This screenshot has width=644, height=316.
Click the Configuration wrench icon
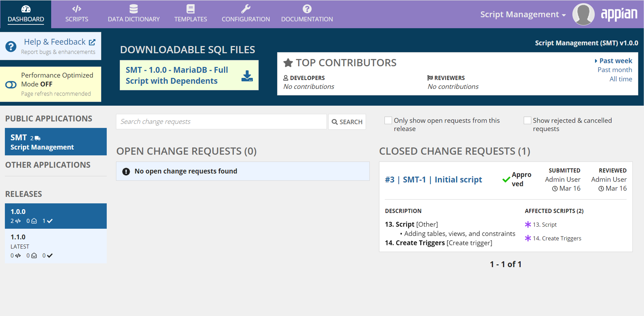pos(246,9)
